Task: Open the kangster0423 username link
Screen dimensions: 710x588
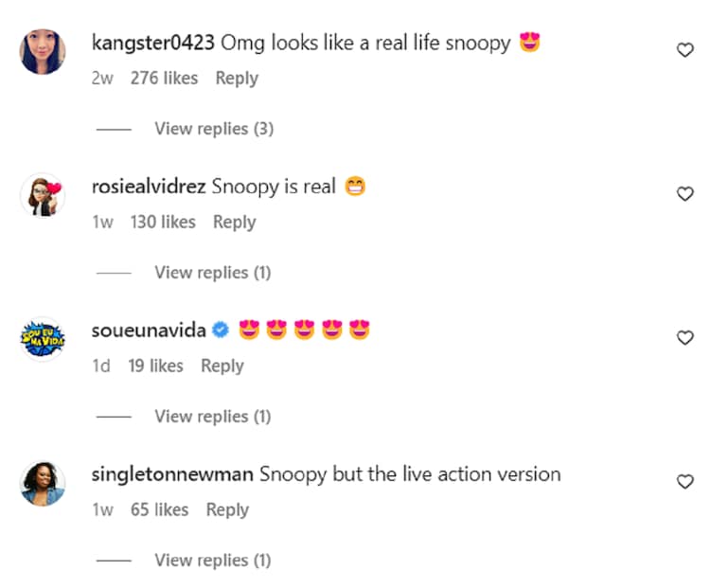Action: 153,43
